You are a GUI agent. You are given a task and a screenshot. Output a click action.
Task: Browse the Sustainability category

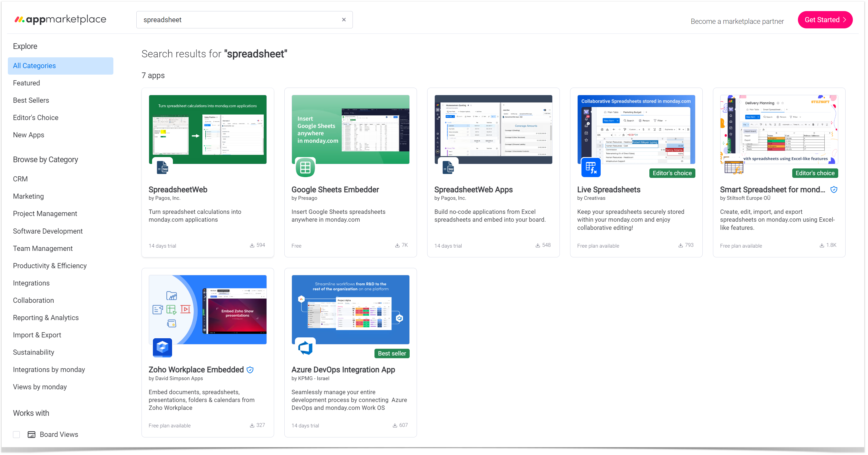click(34, 352)
